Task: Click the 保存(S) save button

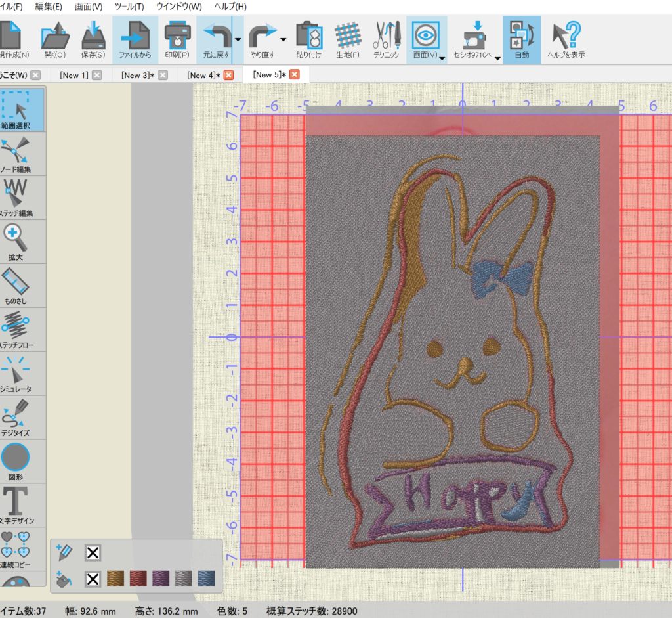Action: coord(93,39)
